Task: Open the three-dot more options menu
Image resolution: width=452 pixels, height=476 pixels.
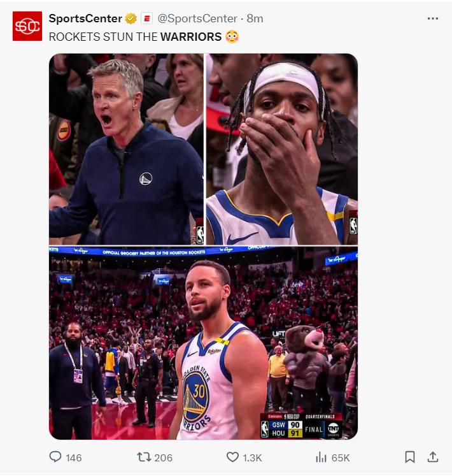Action: [x=433, y=18]
